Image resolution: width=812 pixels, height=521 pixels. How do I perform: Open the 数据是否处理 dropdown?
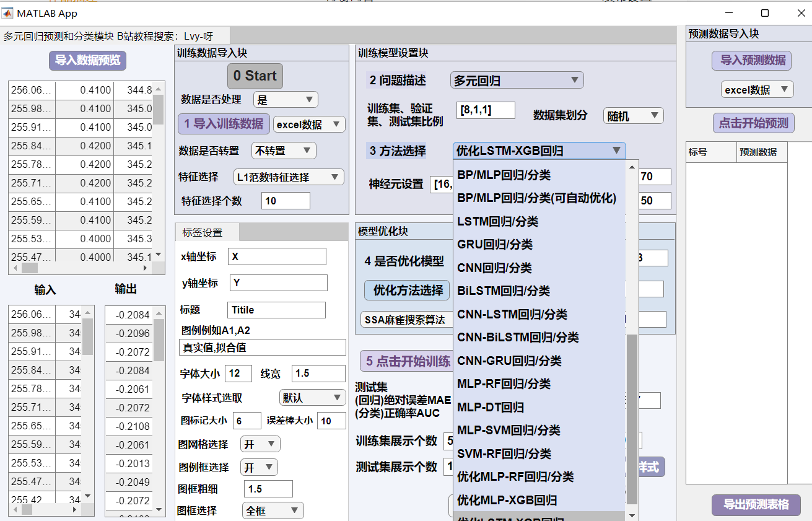pyautogui.click(x=285, y=100)
